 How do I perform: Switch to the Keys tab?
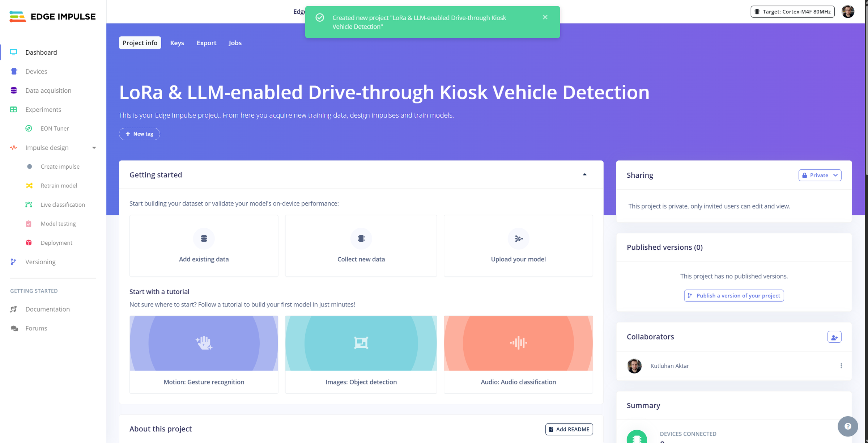pos(177,43)
